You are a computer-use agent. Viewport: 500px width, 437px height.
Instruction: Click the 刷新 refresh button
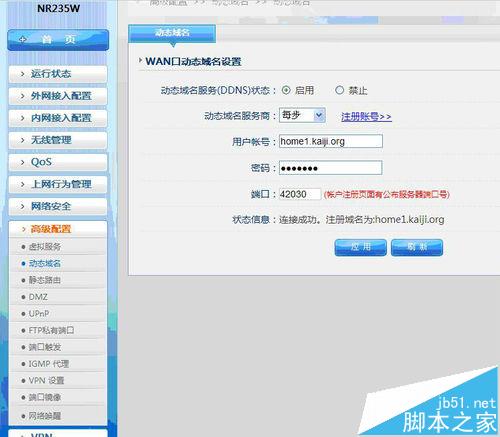tap(417, 247)
